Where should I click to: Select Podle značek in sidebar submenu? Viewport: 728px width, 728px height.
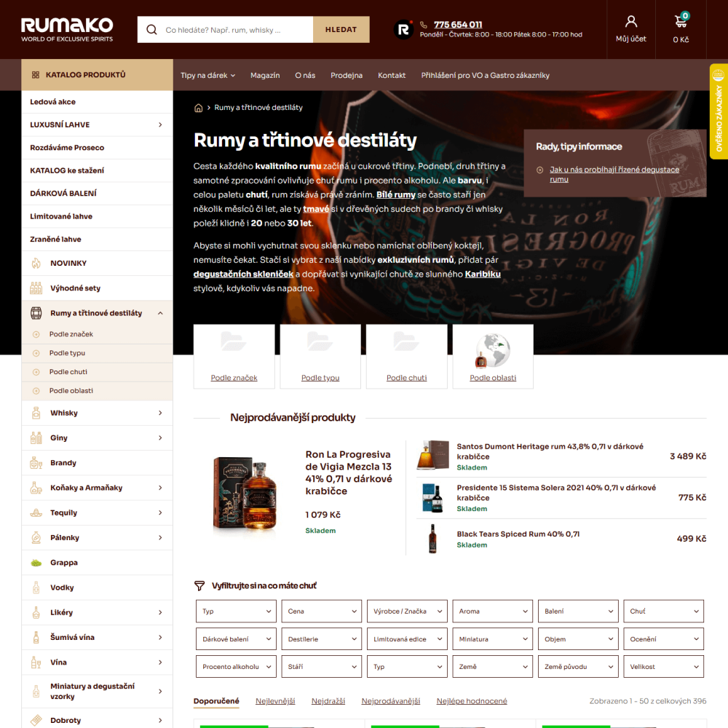pyautogui.click(x=71, y=334)
